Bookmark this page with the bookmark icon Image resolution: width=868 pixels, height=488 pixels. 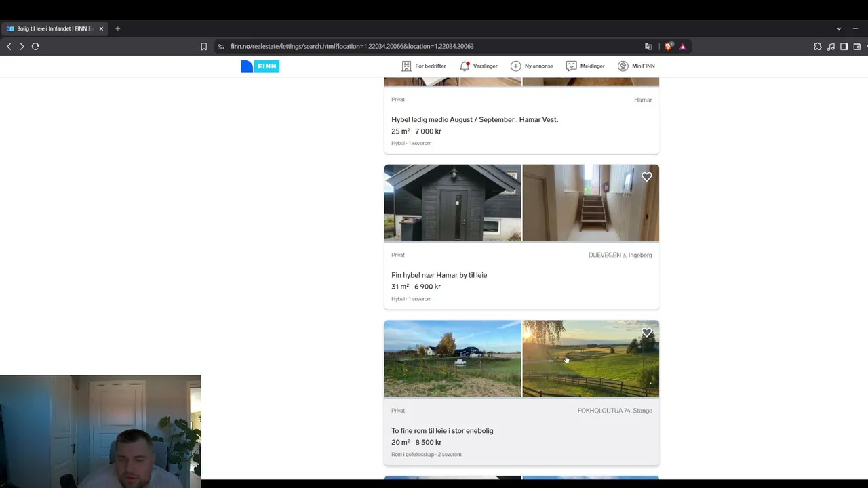click(x=203, y=46)
